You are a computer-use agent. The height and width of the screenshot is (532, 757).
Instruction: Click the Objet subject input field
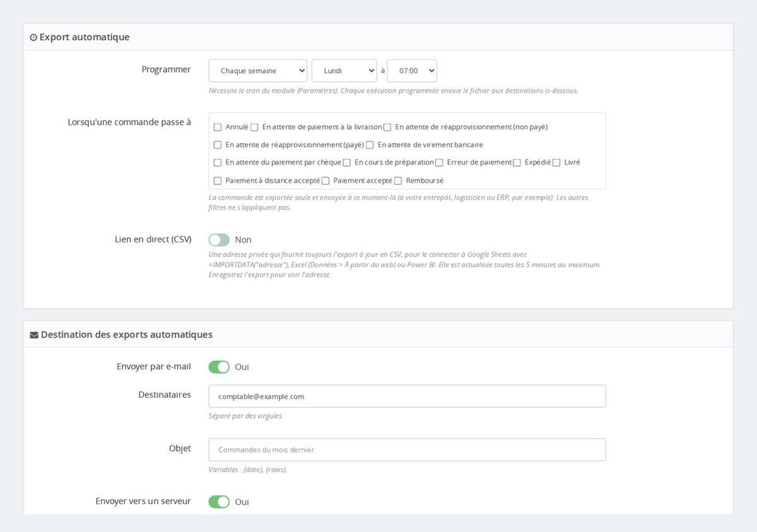click(407, 450)
